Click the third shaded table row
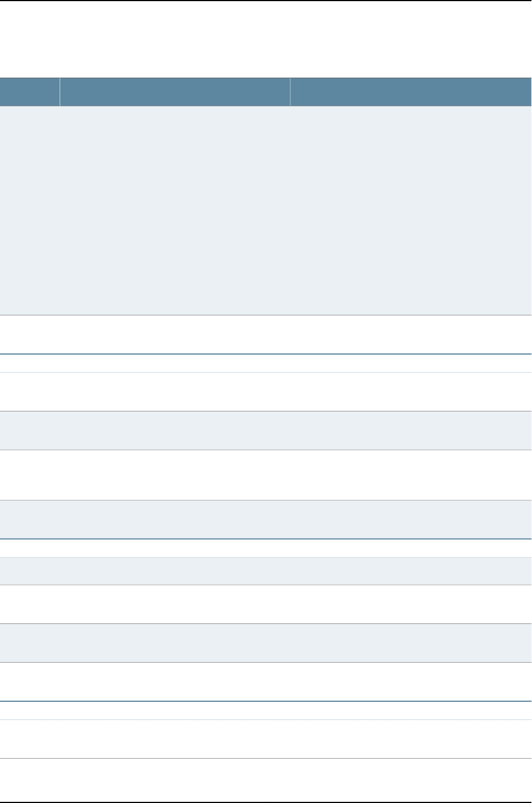532x803 pixels. click(266, 519)
